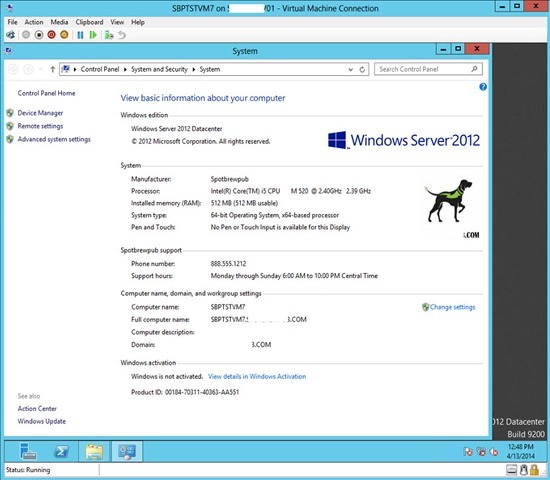Click the greyed-out Start VM toolbar icon
550x480 pixels.
pos(26,35)
